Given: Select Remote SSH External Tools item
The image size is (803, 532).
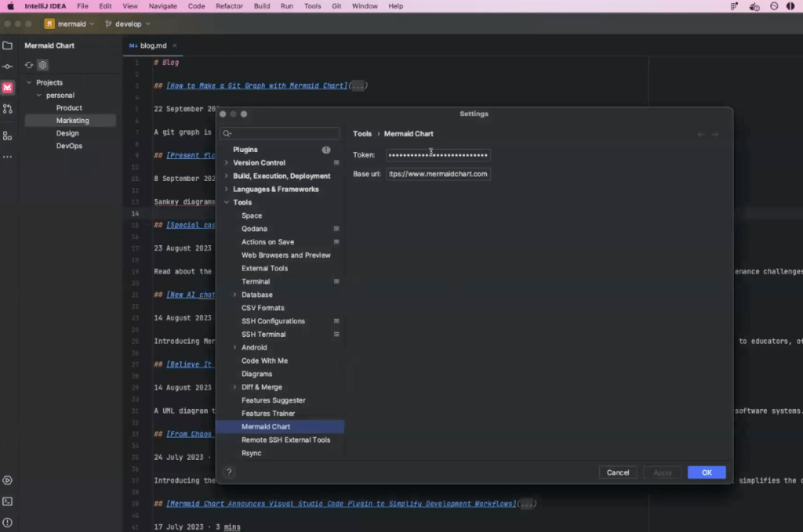Looking at the screenshot, I should click(280, 440).
